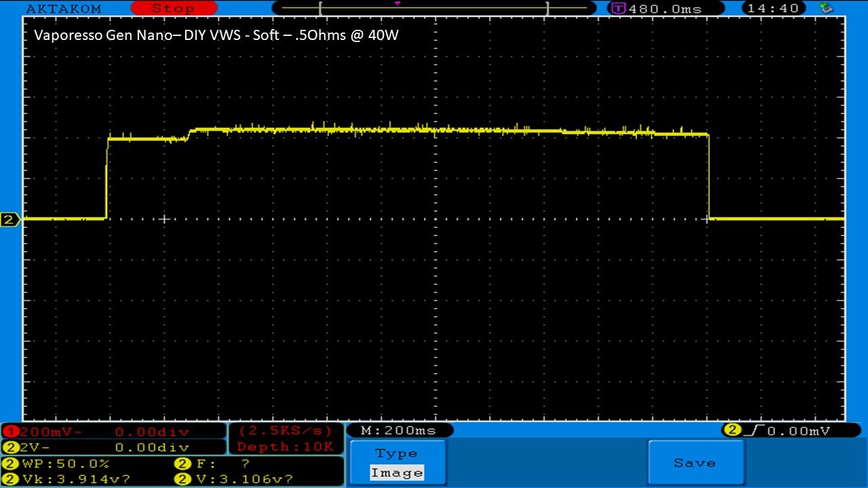Viewport: 868px width, 488px height.
Task: Select the M:200ms timebase readout
Action: 399,430
